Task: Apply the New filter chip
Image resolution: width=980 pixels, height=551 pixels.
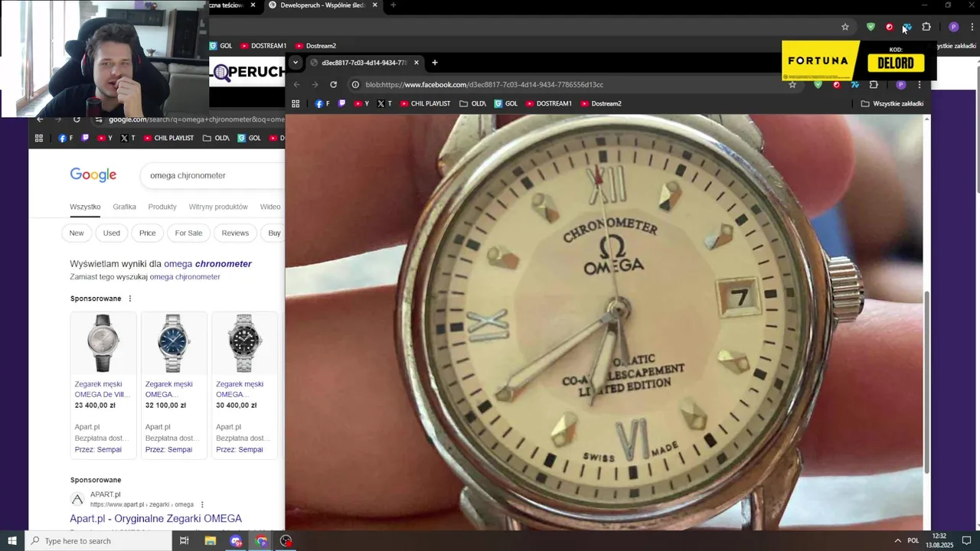Action: click(x=77, y=233)
